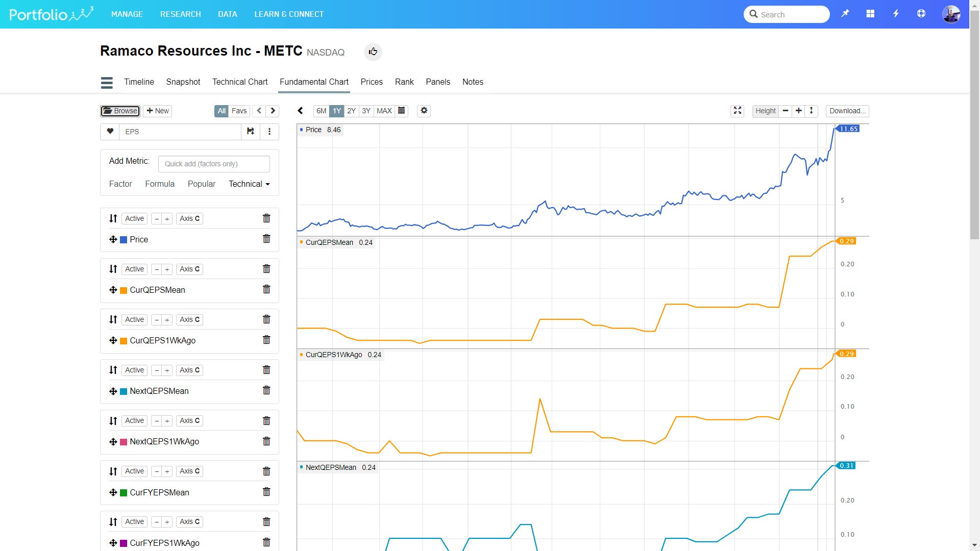The height and width of the screenshot is (551, 980).
Task: Open the DATA menu
Action: pyautogui.click(x=227, y=14)
